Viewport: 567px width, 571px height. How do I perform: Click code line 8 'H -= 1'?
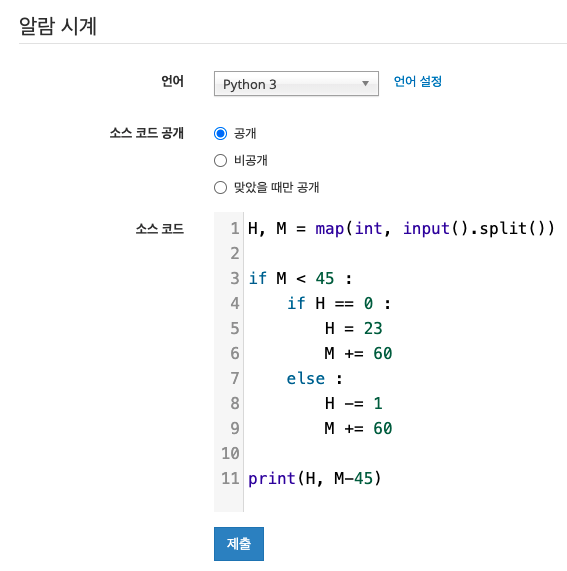[x=354, y=403]
